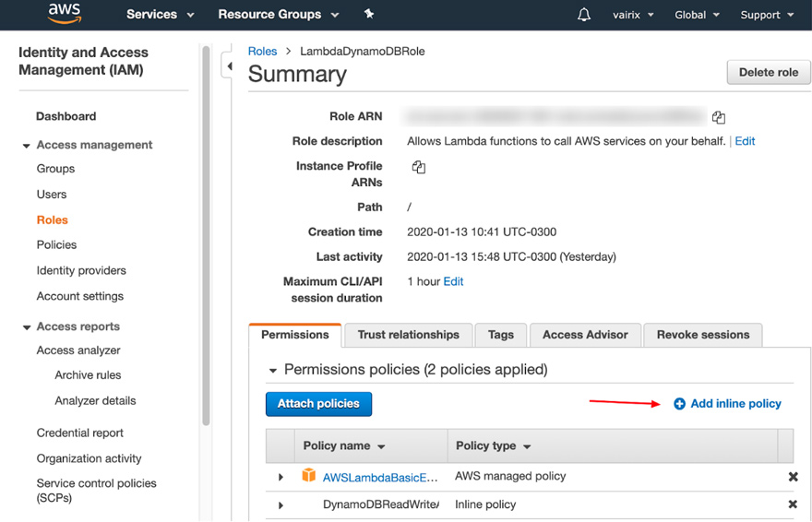Sort by Policy name column
The image size is (812, 522).
pos(344,446)
